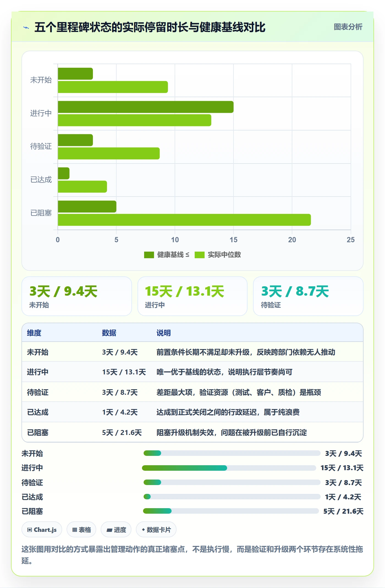The height and width of the screenshot is (588, 385).
Task: Click the 进行中 progress bar
Action: point(229,468)
